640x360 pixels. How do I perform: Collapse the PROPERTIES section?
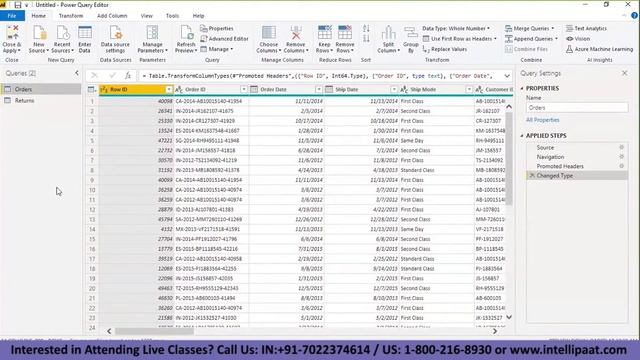tap(522, 89)
